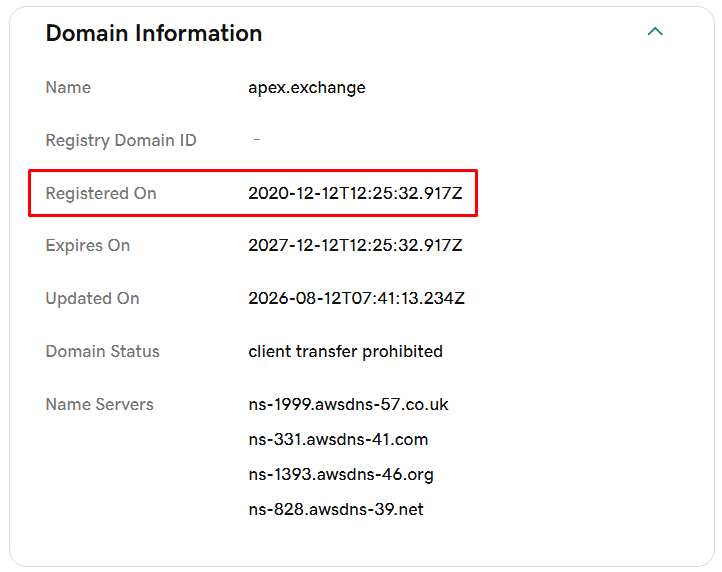
Task: Collapse the Domain Information section chevron
Action: tap(655, 32)
